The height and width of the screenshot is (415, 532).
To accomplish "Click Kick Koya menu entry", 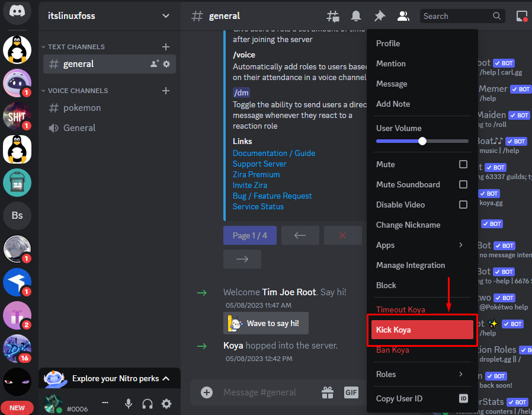I will pyautogui.click(x=422, y=330).
